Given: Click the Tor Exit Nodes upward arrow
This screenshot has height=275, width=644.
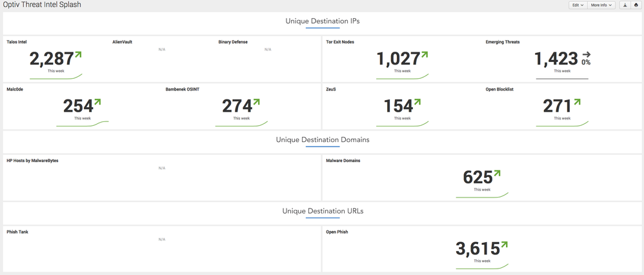Looking at the screenshot, I should tap(425, 56).
